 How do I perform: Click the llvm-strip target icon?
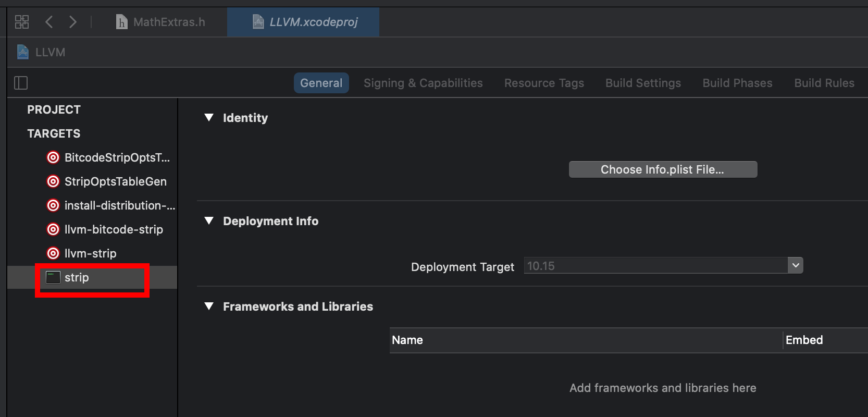[x=53, y=253]
